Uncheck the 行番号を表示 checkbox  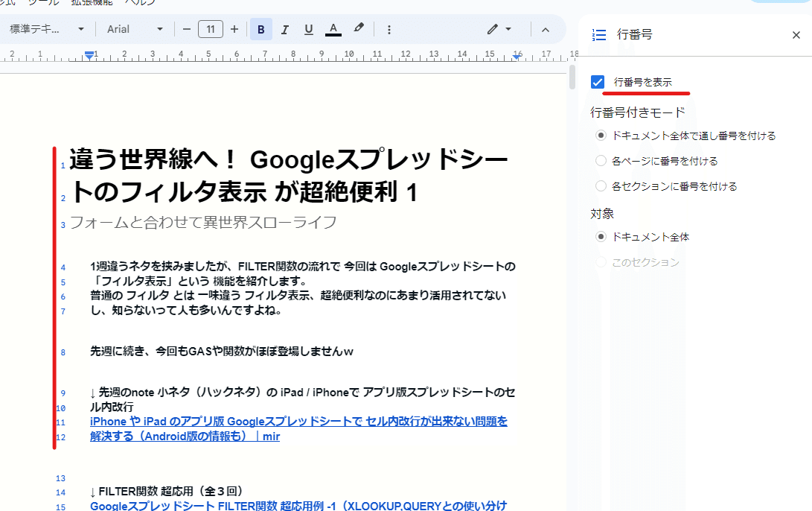[598, 82]
